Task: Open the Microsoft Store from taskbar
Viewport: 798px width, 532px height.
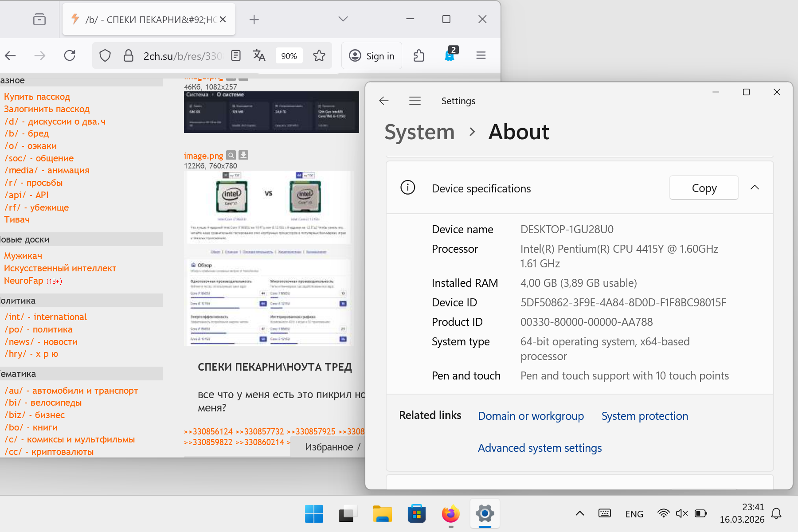Action: 416,514
